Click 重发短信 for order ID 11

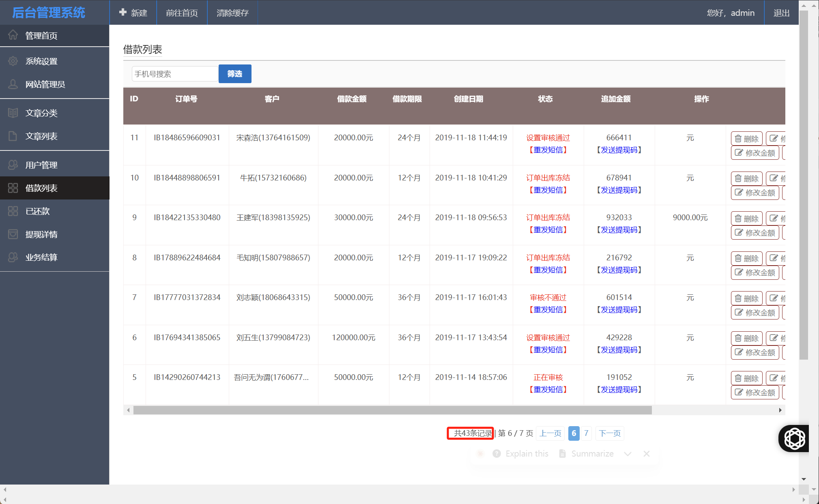(x=548, y=150)
